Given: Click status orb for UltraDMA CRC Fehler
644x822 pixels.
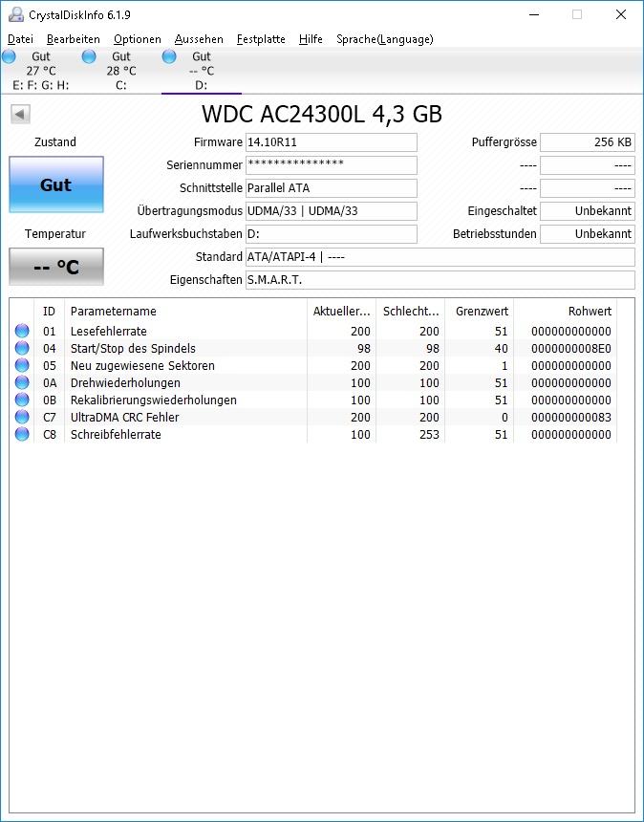Looking at the screenshot, I should 22,418.
